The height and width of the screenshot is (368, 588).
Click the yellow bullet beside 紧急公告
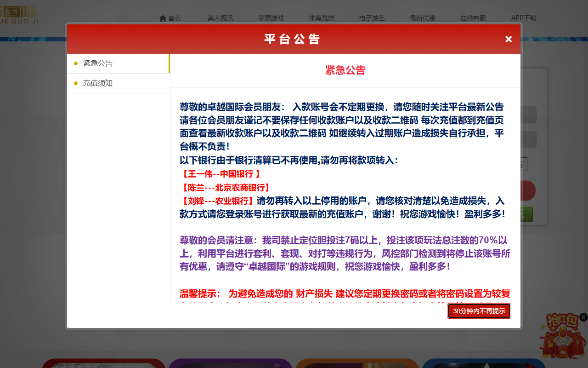pos(76,63)
